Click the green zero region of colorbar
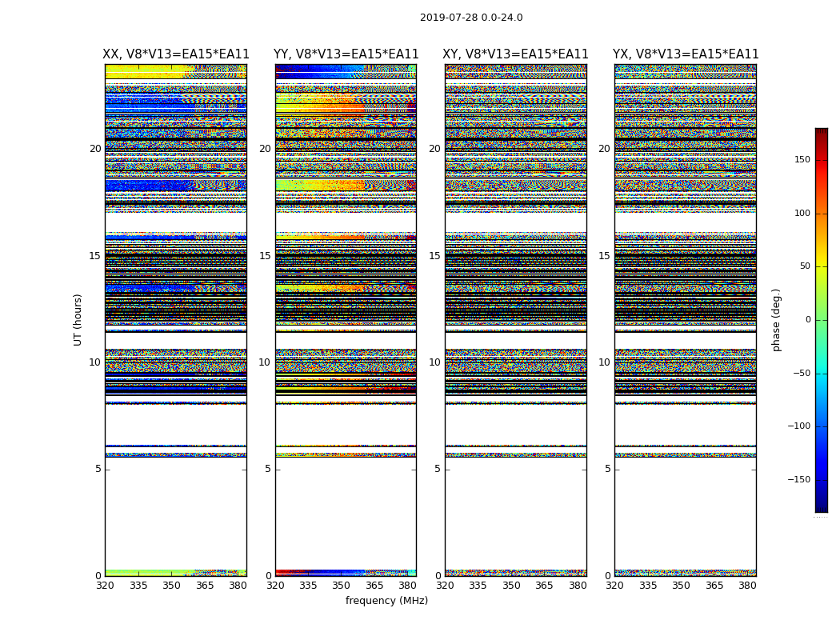 pyautogui.click(x=822, y=320)
